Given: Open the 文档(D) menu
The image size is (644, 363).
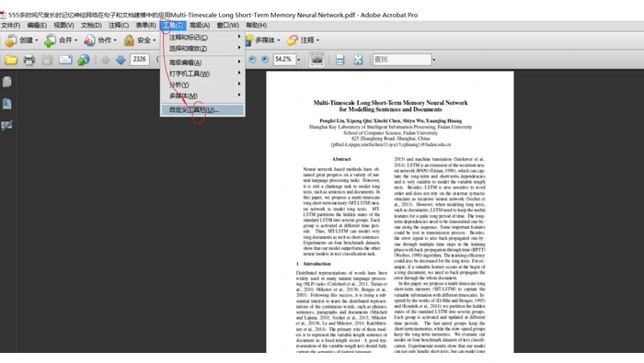Looking at the screenshot, I should pyautogui.click(x=91, y=26).
